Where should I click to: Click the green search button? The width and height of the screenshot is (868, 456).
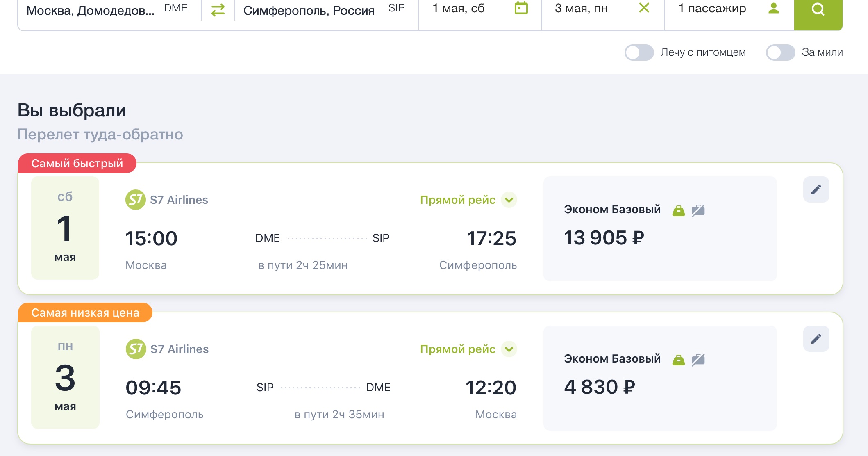click(818, 10)
